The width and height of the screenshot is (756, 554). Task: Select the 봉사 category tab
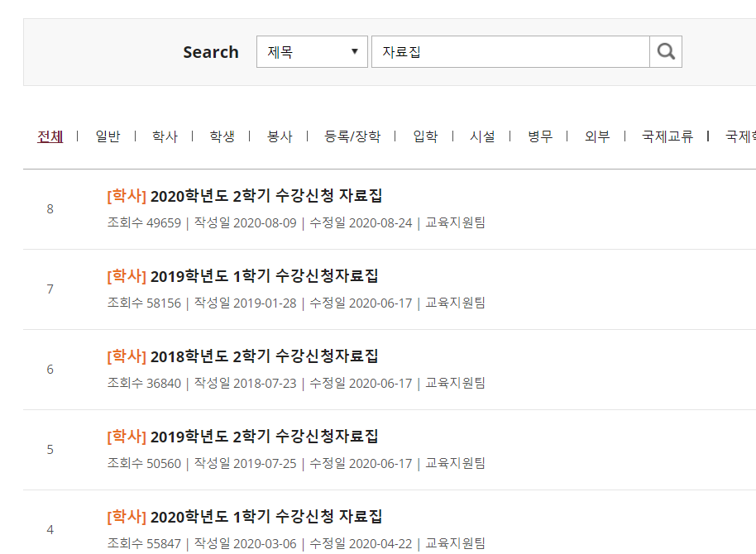click(x=280, y=136)
